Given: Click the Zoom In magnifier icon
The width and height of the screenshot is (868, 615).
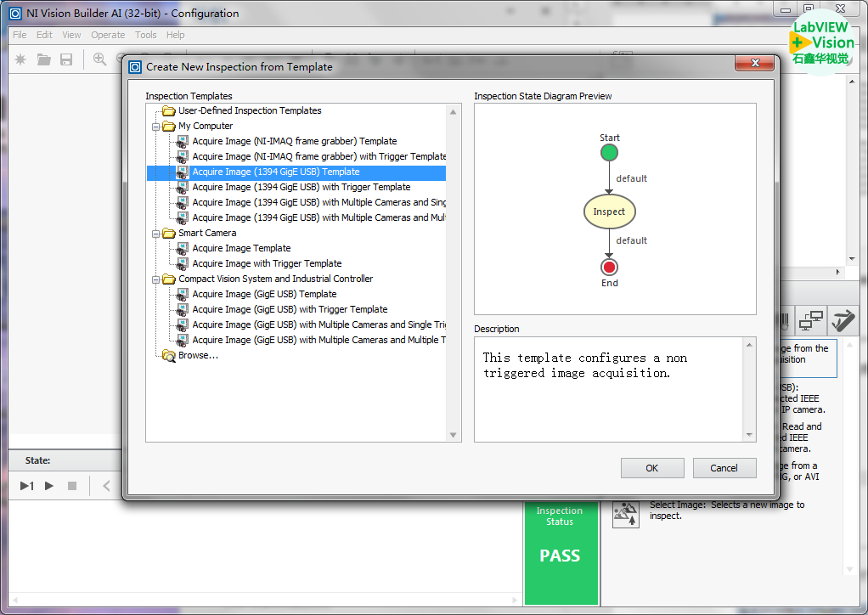Looking at the screenshot, I should coord(99,59).
